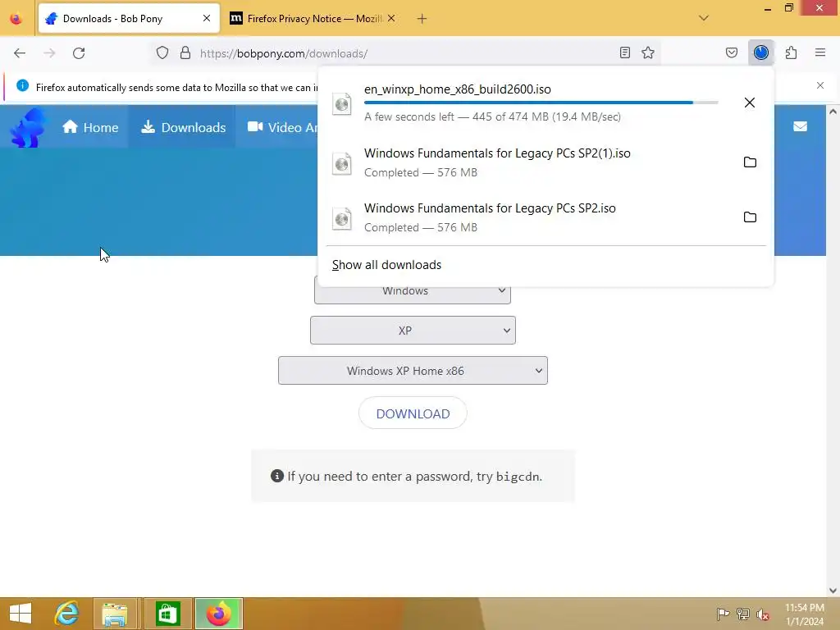Viewport: 840px width, 630px height.
Task: Click the envelope contact icon
Action: [800, 126]
